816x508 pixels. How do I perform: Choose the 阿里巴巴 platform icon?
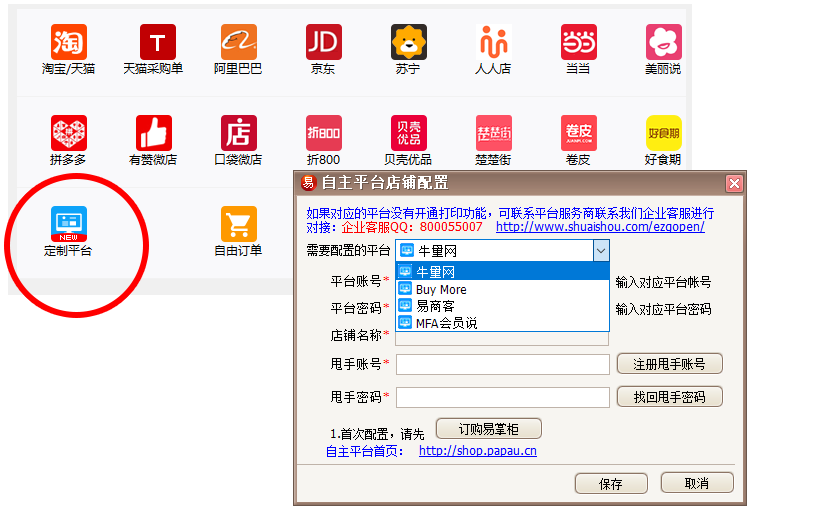click(239, 42)
